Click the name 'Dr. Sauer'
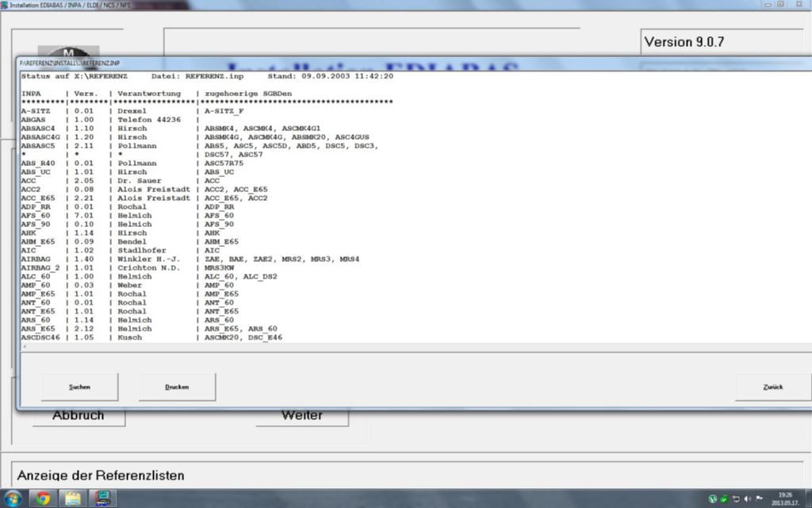The width and height of the screenshot is (812, 508). (140, 180)
